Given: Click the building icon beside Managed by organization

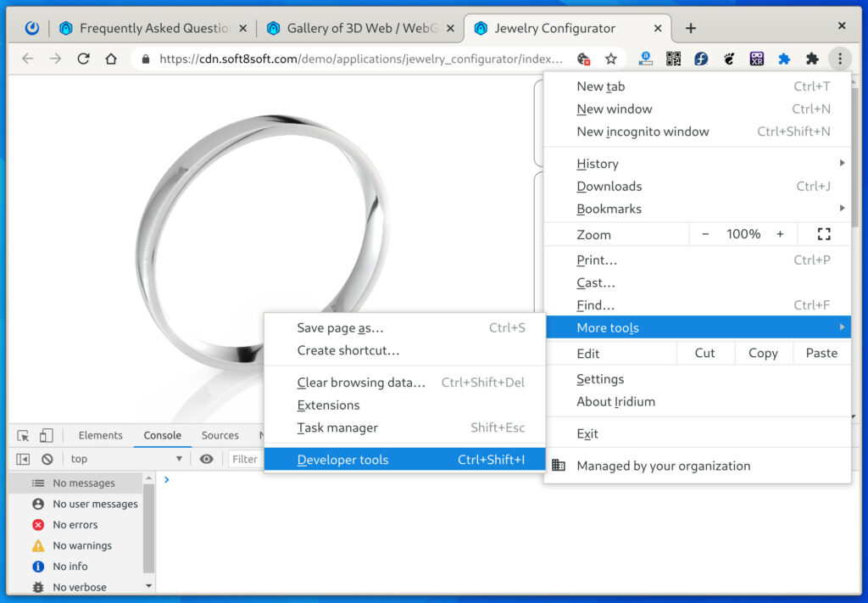Looking at the screenshot, I should [x=559, y=466].
